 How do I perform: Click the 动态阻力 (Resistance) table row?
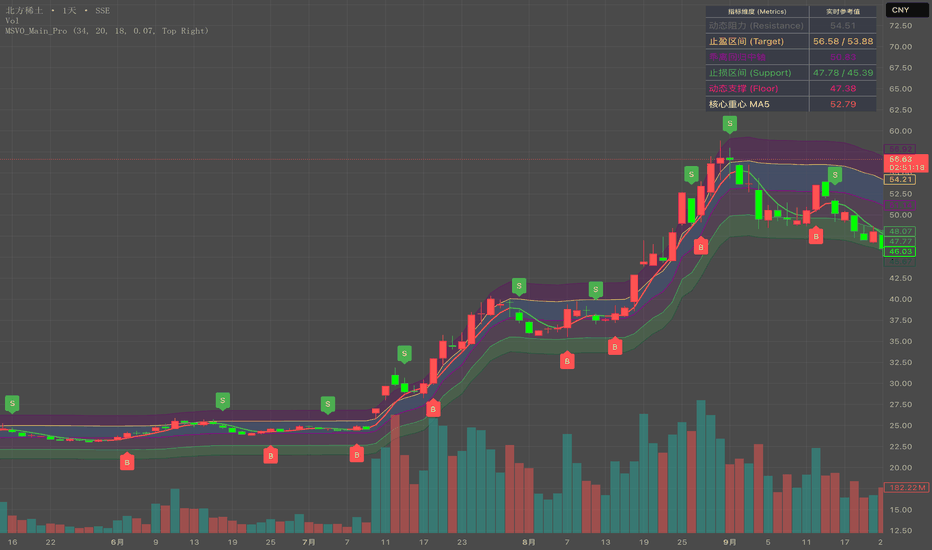(x=791, y=26)
